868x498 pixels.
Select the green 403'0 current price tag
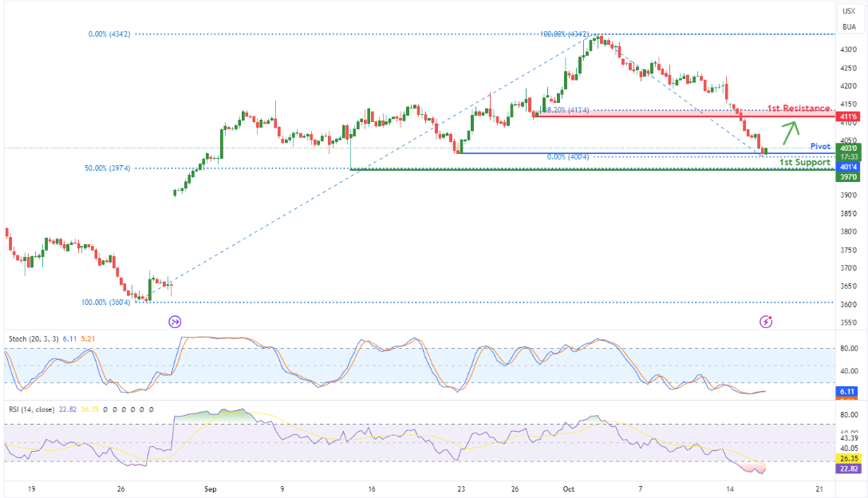(849, 148)
